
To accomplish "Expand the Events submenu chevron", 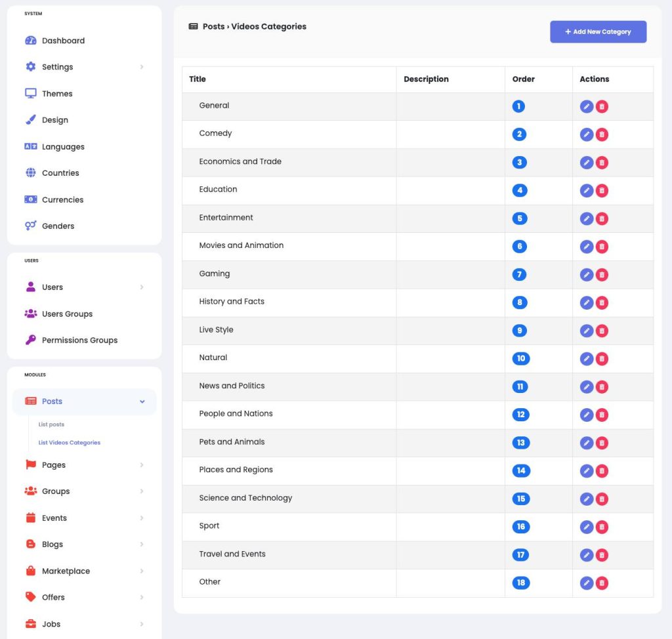I will tap(142, 518).
